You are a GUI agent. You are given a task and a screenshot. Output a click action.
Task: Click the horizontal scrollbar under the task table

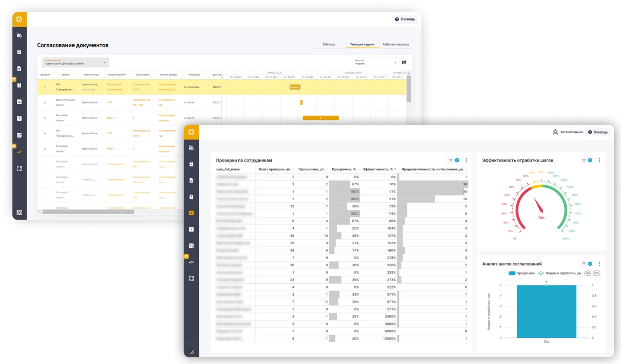88,212
